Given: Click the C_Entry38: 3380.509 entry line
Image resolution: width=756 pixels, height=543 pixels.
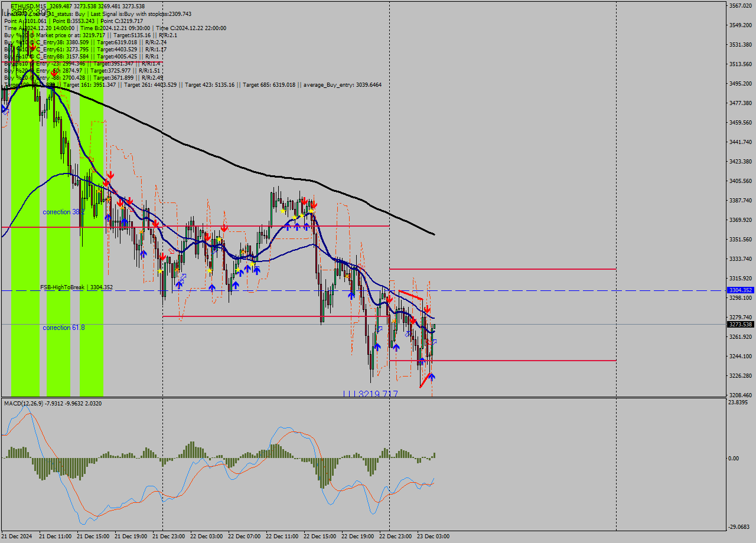Looking at the screenshot, I should coord(86,42).
